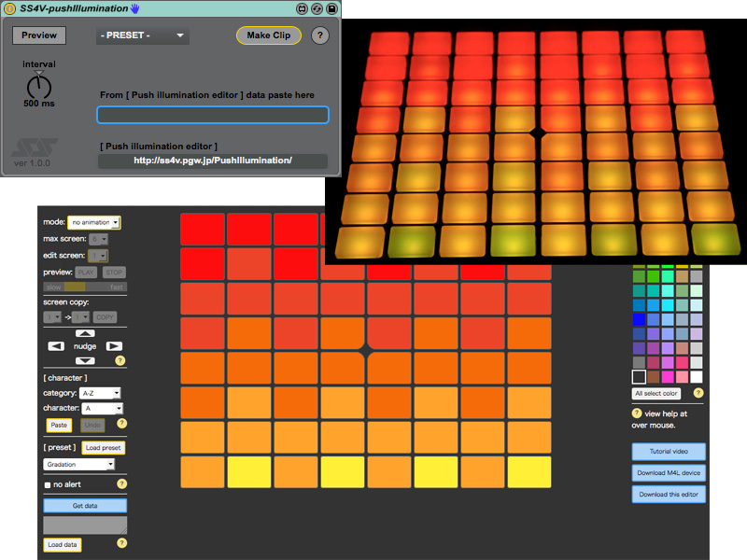747x560 pixels.
Task: Open the Tutorial video link
Action: click(669, 452)
